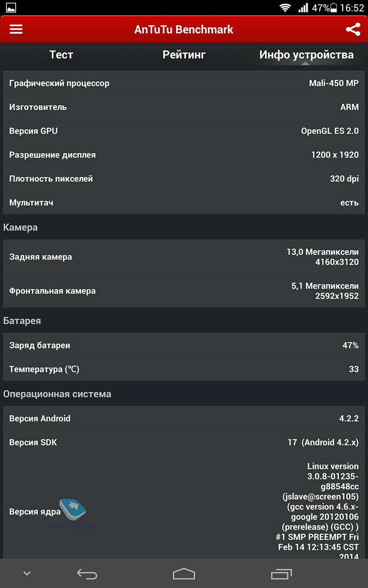The height and width of the screenshot is (588, 368).
Task: Tap the cellular signal strength icon
Action: pyautogui.click(x=303, y=8)
